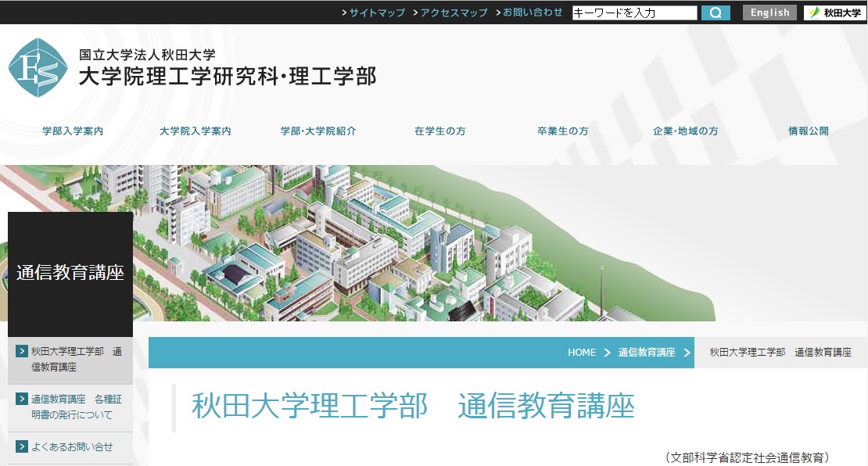This screenshot has height=466, width=868.
Task: Click text (文部科学省認定社会通信教育)
Action: tap(748, 457)
